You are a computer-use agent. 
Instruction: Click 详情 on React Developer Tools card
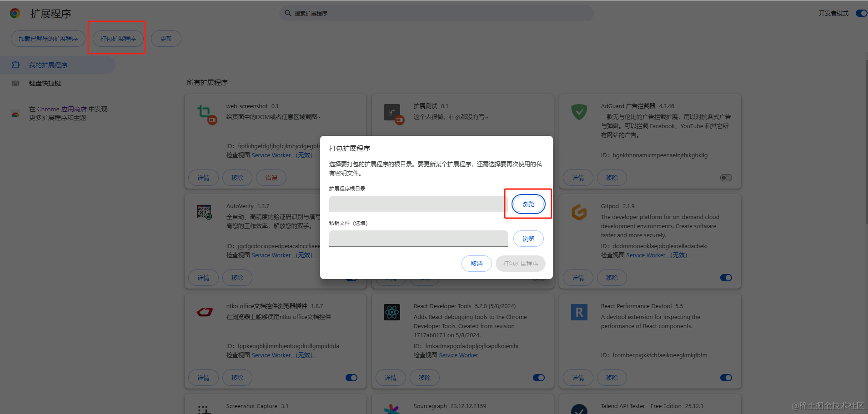[391, 378]
